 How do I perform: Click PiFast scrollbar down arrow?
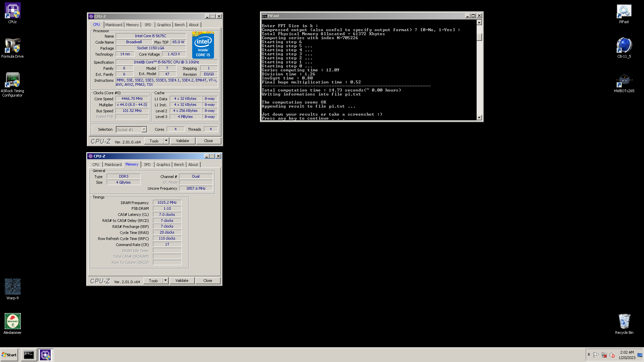click(479, 118)
